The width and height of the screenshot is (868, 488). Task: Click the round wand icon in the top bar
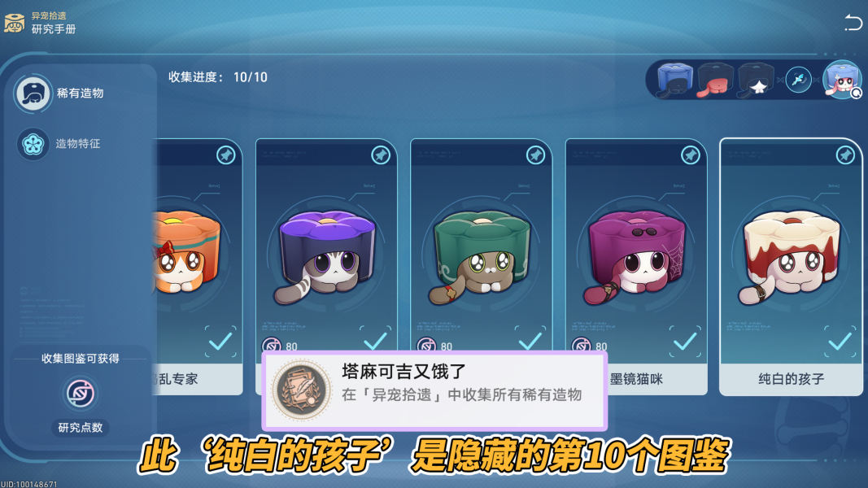pos(798,80)
